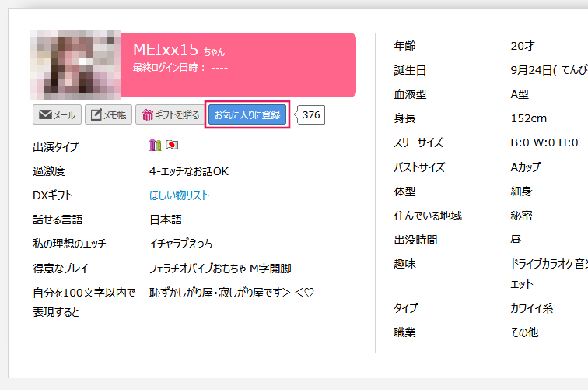Click the Japanese flag icon

pos(172,146)
